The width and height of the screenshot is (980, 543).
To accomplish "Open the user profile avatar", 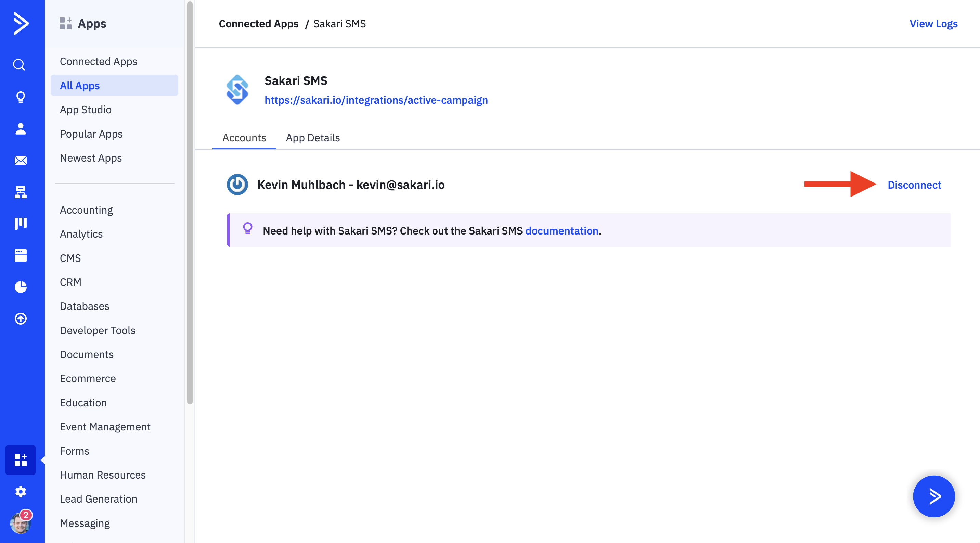I will pyautogui.click(x=21, y=523).
